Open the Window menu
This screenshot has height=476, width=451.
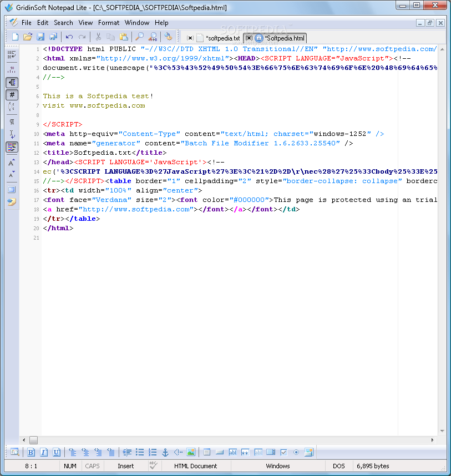137,23
